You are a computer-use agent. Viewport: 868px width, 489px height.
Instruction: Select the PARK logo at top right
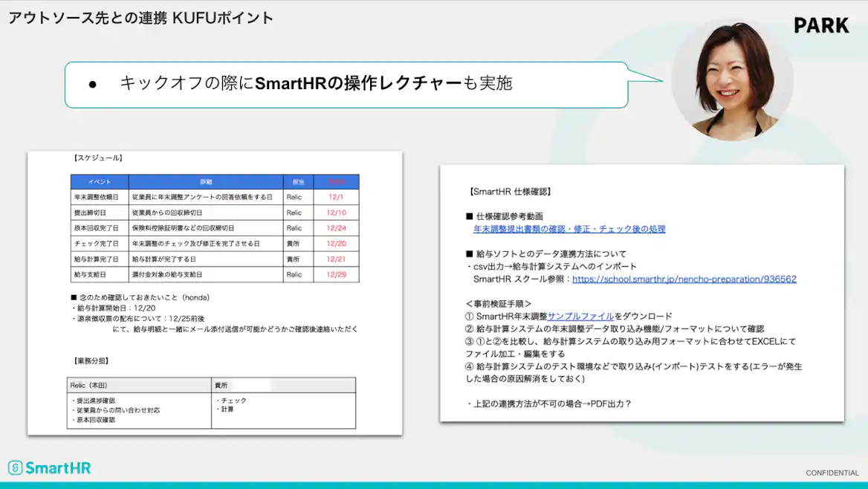pyautogui.click(x=821, y=25)
